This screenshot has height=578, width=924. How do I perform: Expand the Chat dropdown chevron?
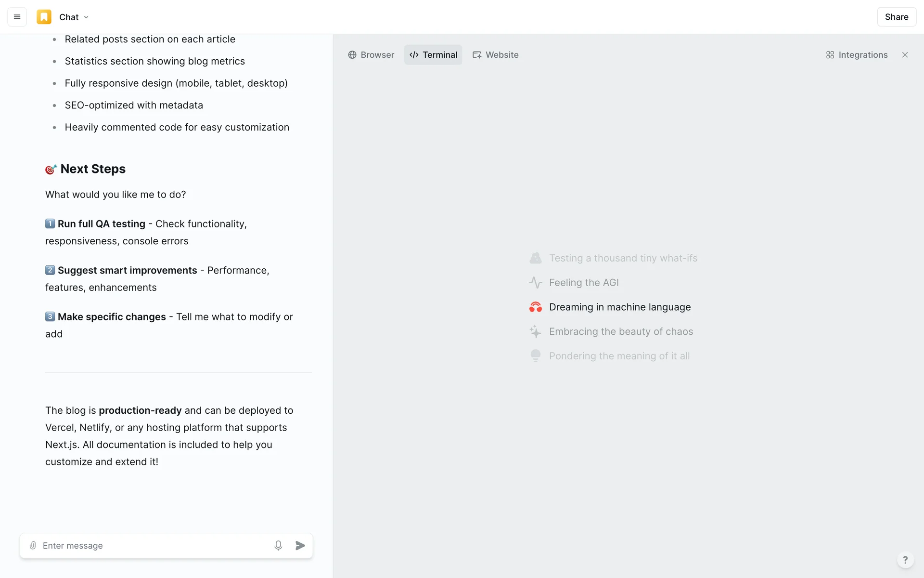(86, 17)
